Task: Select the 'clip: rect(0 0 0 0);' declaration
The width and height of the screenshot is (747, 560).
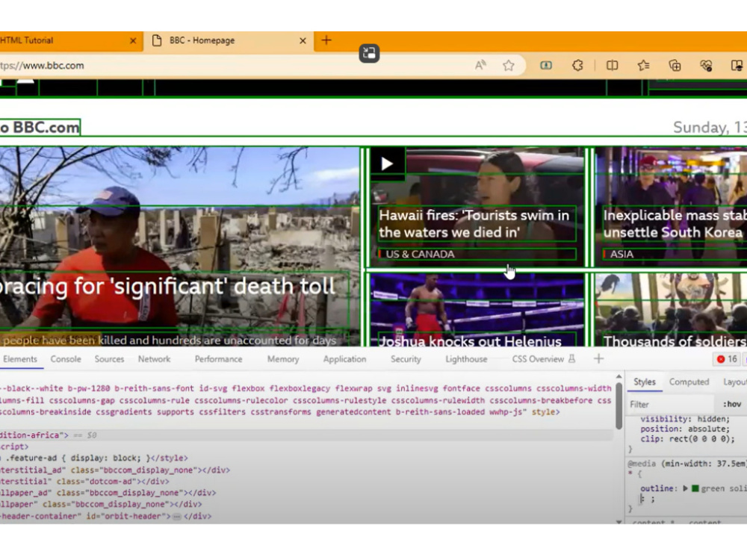Action: click(x=687, y=439)
